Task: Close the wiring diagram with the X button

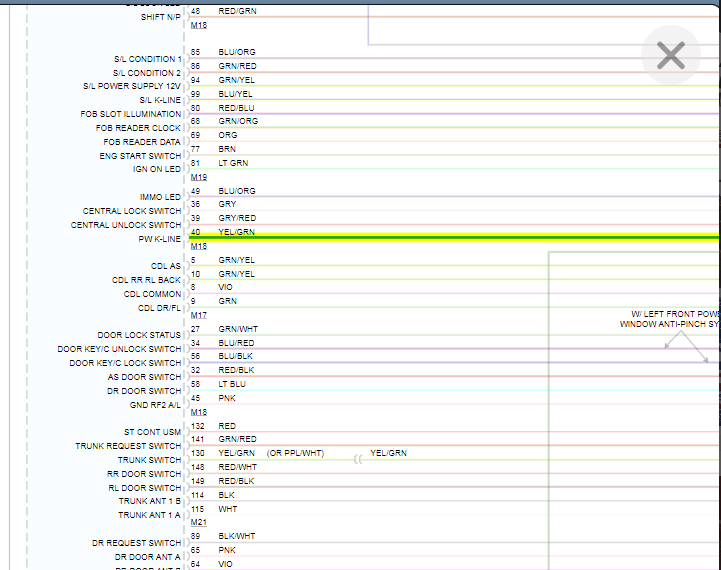Action: (x=671, y=55)
